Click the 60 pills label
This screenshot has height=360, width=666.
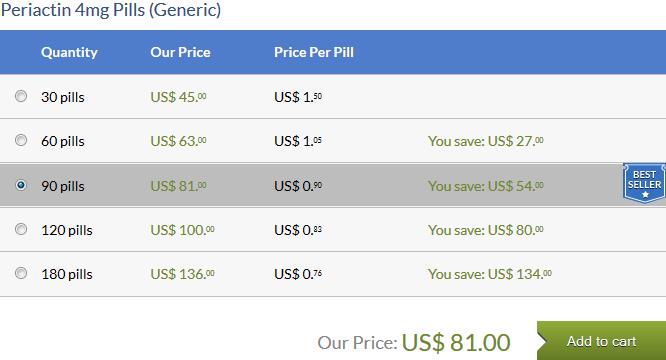coord(63,141)
